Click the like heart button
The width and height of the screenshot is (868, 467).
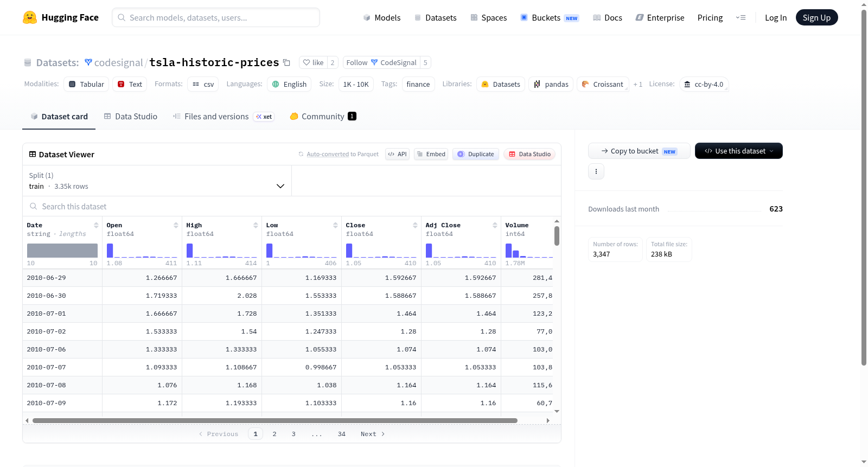tap(313, 62)
